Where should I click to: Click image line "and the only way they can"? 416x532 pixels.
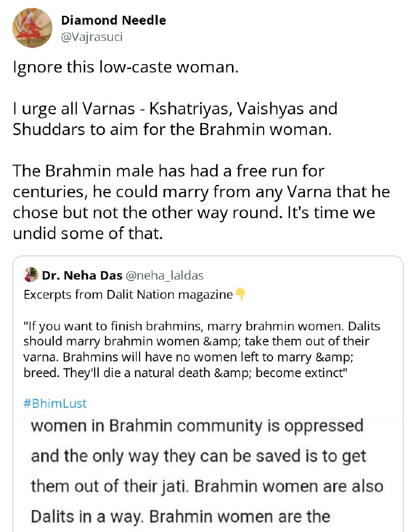(x=199, y=456)
